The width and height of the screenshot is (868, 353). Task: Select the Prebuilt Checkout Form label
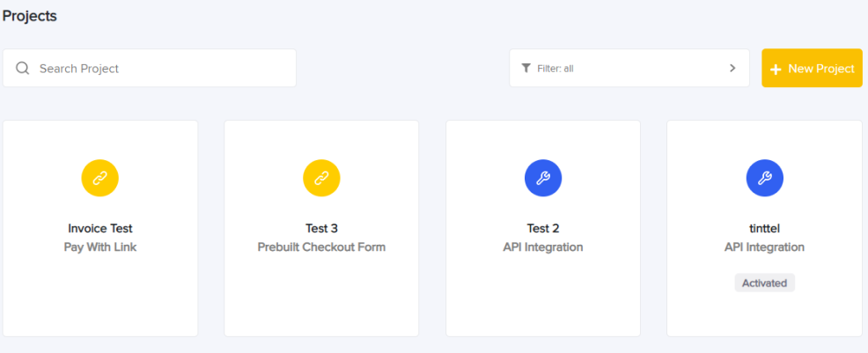[x=321, y=246]
